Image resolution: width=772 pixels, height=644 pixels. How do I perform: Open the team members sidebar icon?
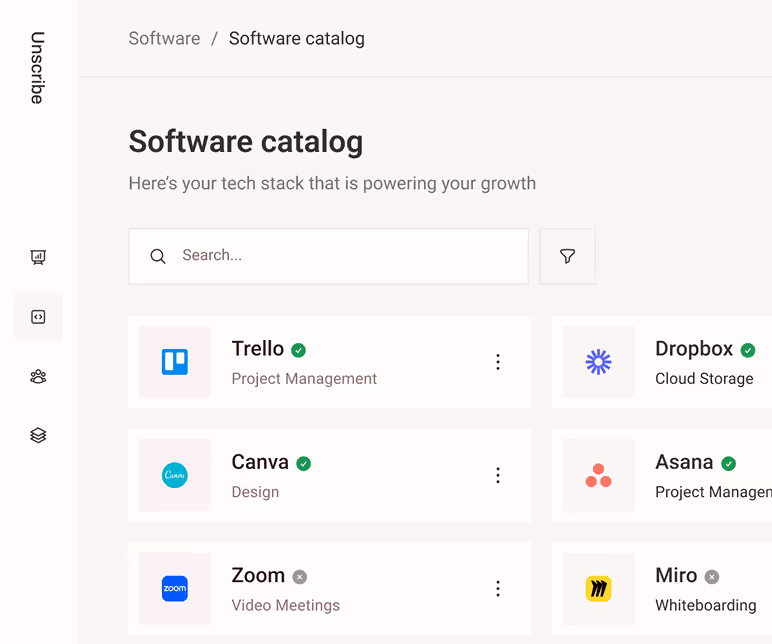point(38,377)
